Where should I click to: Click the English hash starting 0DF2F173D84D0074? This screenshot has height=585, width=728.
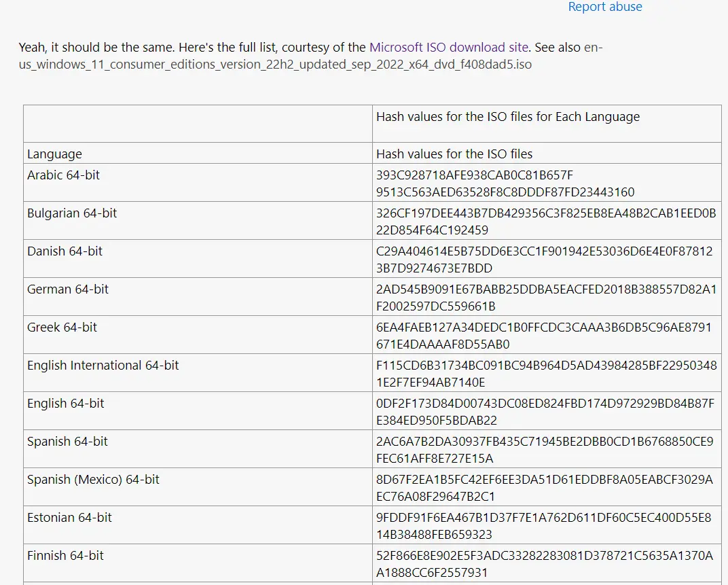(x=545, y=412)
